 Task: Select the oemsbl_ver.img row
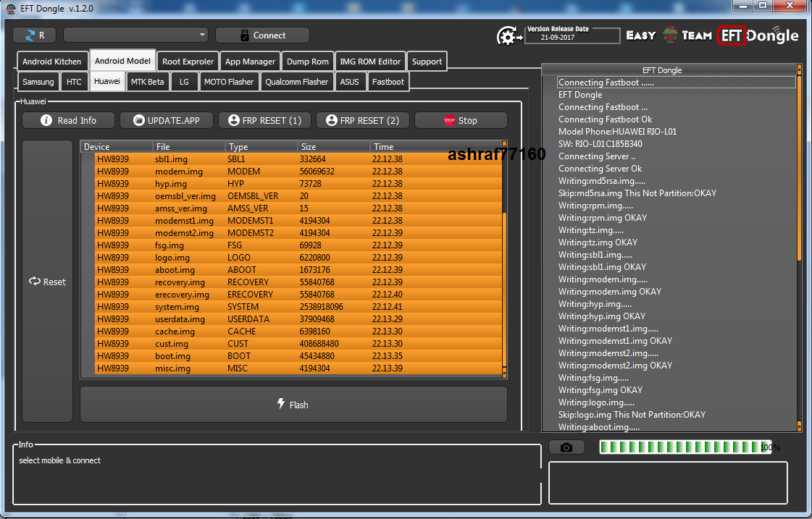coord(298,196)
